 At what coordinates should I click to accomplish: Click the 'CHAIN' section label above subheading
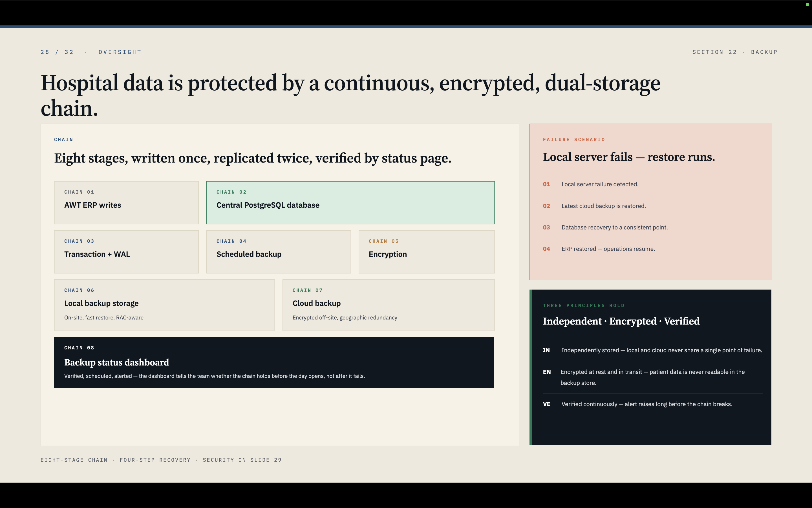click(x=63, y=139)
